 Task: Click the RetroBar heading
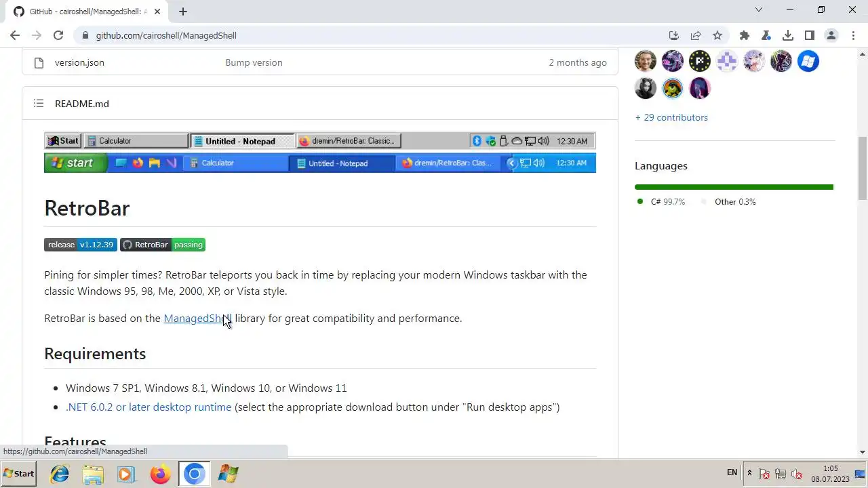pyautogui.click(x=87, y=208)
